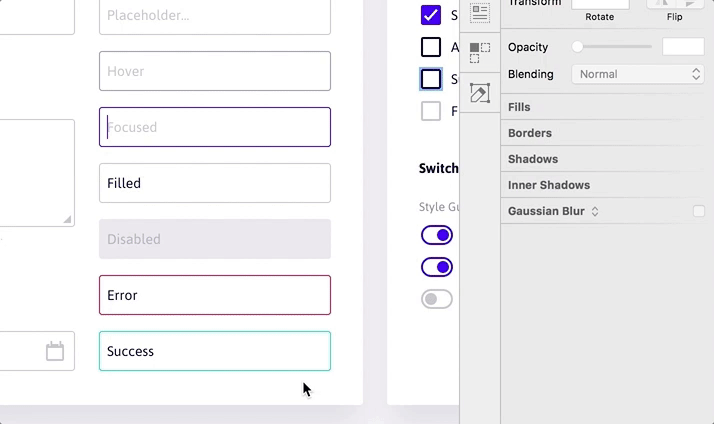Open the Blending mode Normal dropdown
This screenshot has height=424, width=714.
pos(638,74)
